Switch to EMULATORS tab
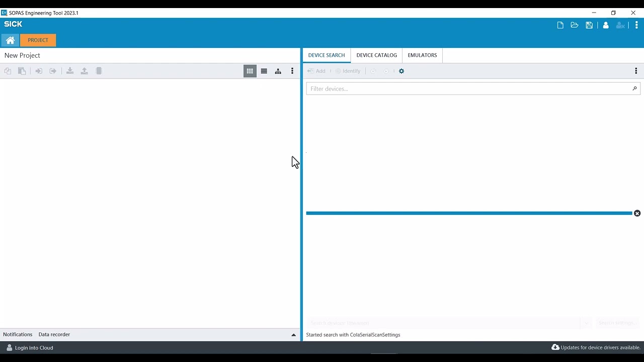 [x=422, y=55]
